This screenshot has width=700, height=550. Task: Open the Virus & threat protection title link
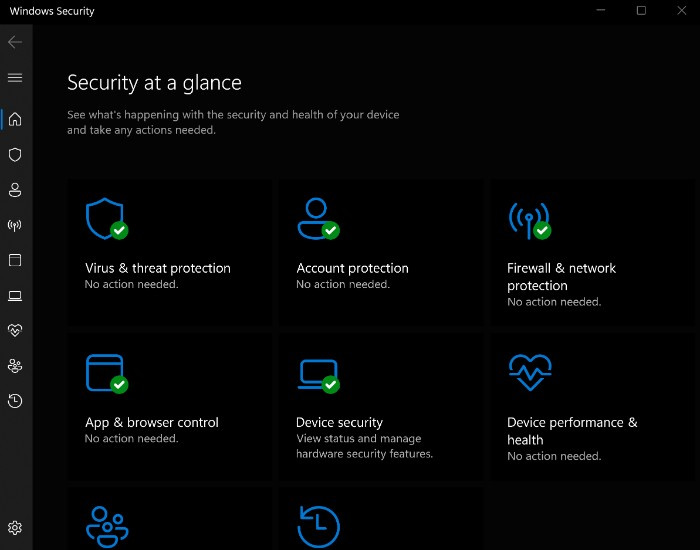pos(158,268)
